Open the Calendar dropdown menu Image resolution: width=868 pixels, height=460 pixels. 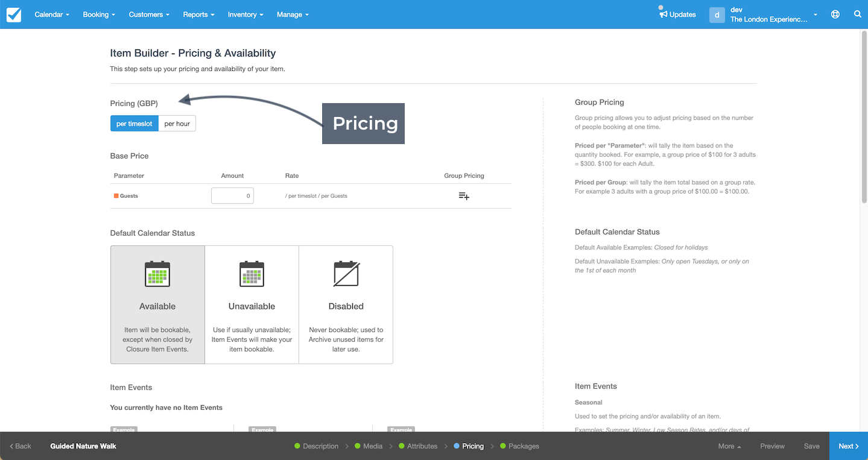(x=52, y=14)
